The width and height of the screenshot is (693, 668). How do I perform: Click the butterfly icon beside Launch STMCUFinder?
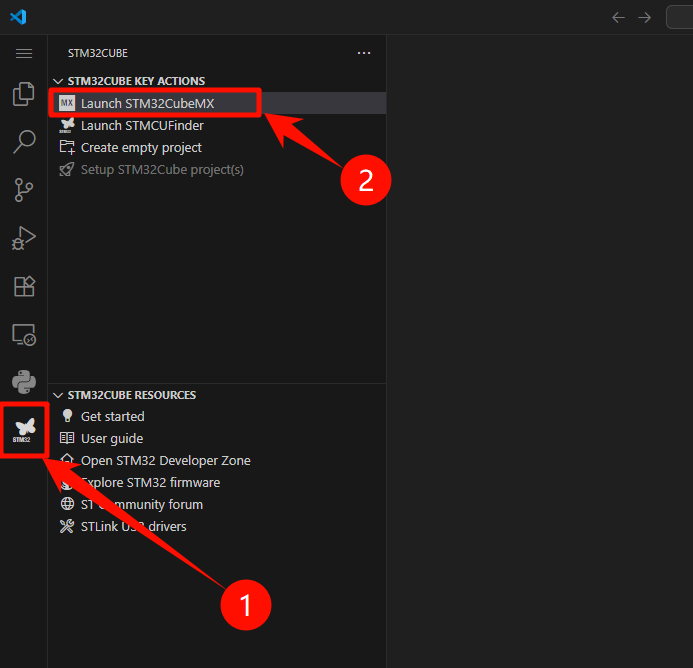pos(67,126)
